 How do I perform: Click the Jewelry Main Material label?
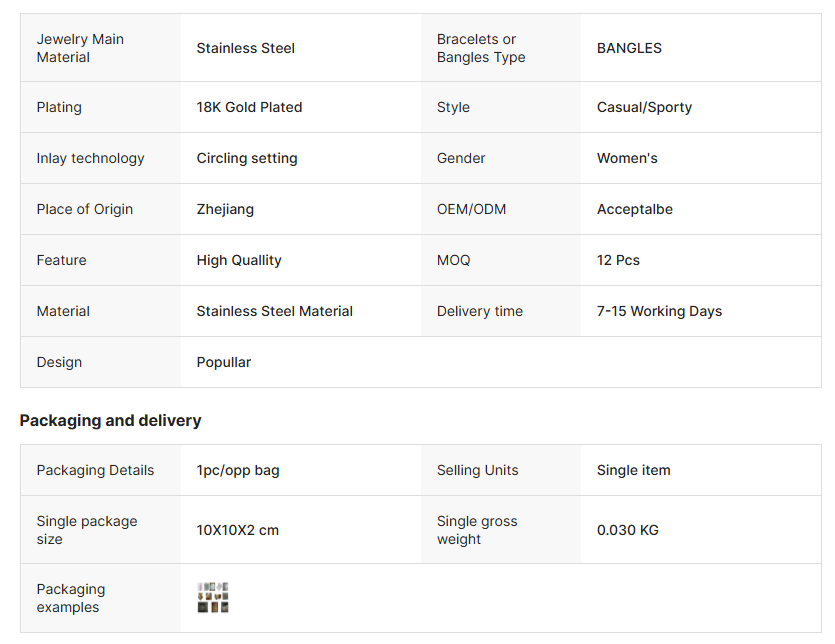click(80, 48)
